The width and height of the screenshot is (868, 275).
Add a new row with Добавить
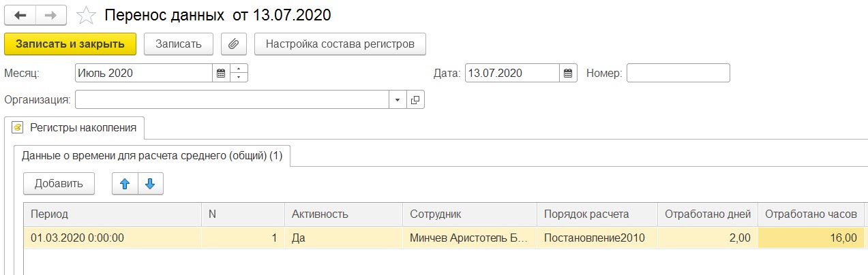(59, 183)
